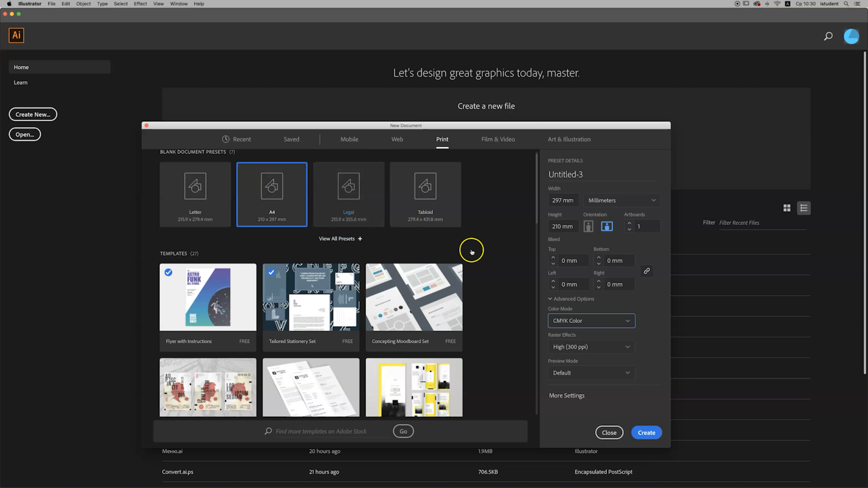Open Concepting Moodboard Set template

tap(414, 308)
